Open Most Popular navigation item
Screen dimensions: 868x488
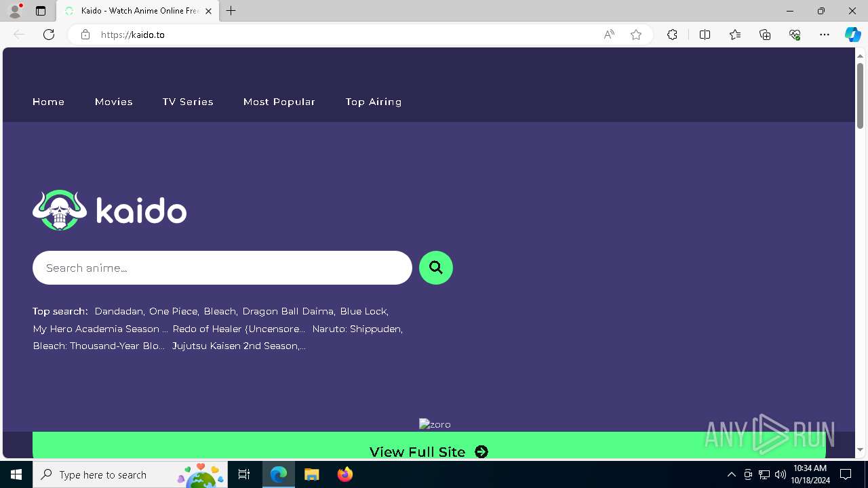[x=279, y=102]
